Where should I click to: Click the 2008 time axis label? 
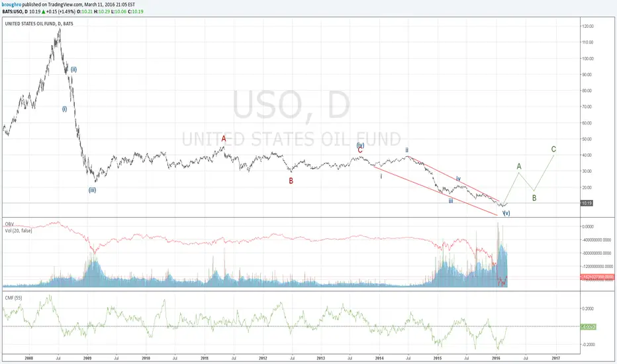point(28,359)
